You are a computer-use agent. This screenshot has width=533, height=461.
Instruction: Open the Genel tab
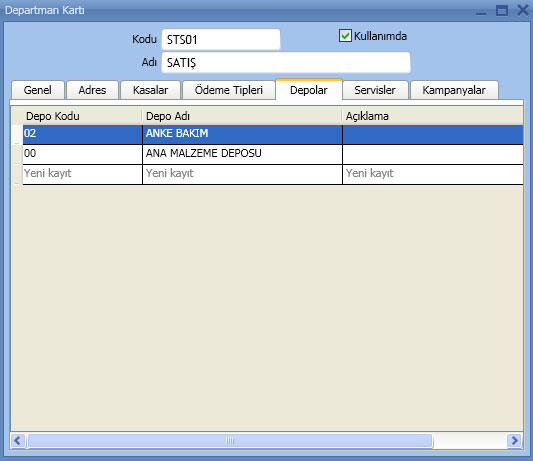click(x=38, y=90)
